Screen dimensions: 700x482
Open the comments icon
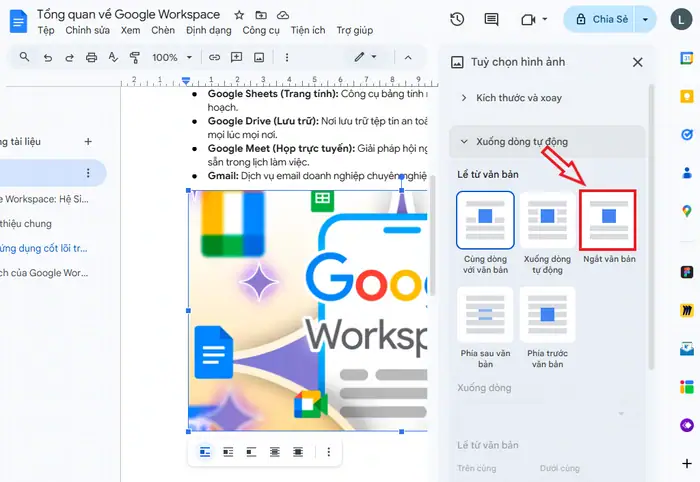pyautogui.click(x=491, y=19)
